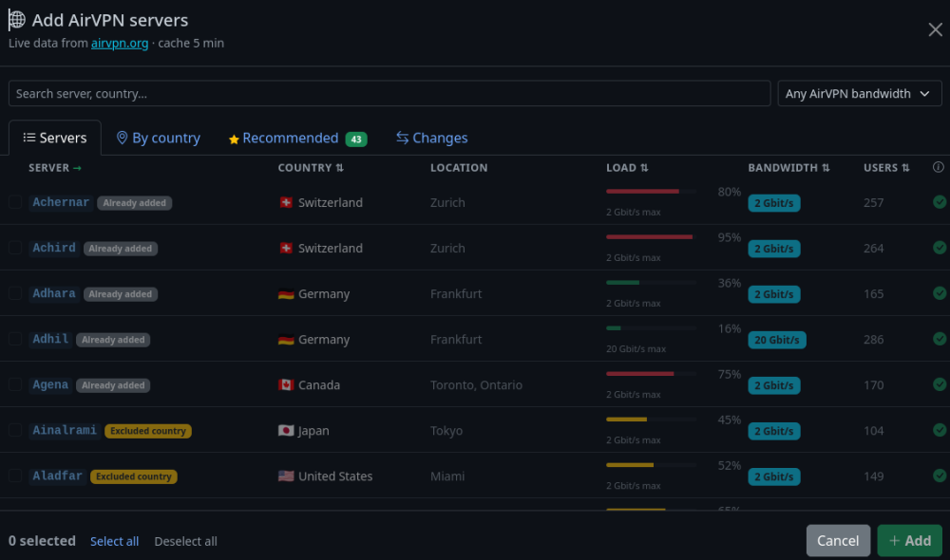Click the Excluded country badge on Aladfar

(x=134, y=476)
